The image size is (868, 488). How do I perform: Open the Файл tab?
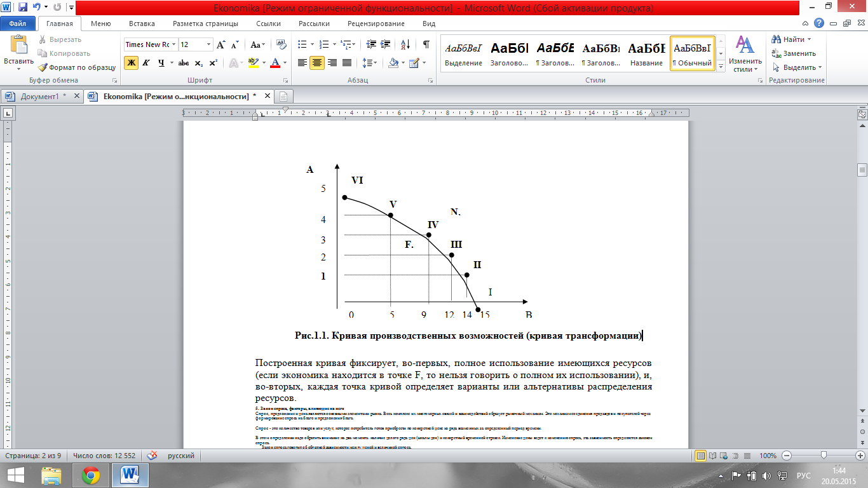point(18,24)
